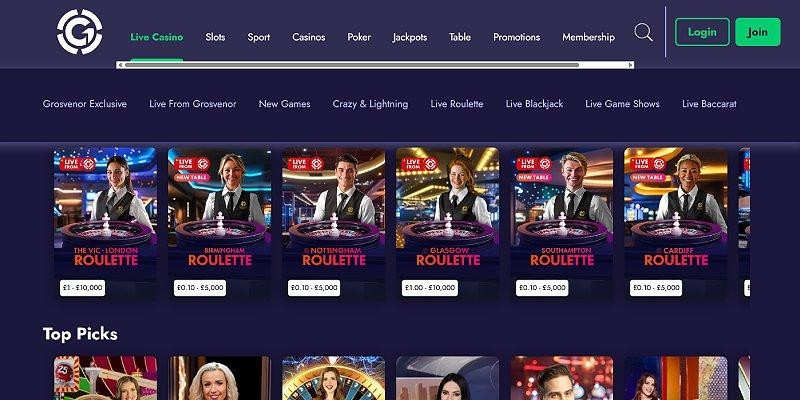Open the Crazy & Lightning category

tap(370, 104)
